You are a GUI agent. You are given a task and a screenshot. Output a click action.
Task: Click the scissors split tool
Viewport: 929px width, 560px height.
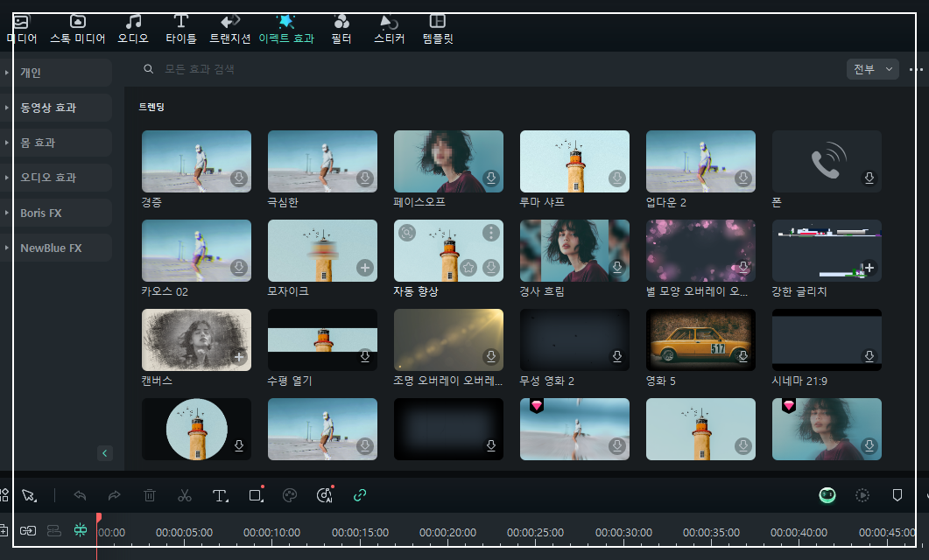click(184, 495)
